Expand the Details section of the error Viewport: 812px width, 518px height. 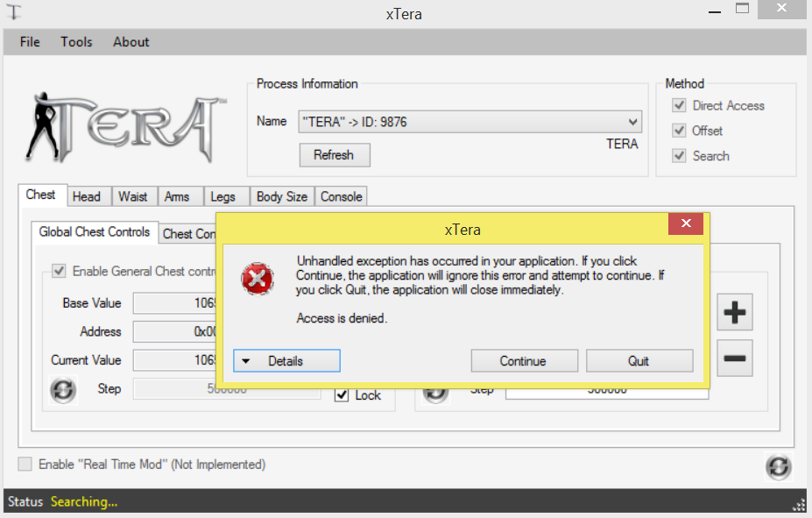(x=286, y=361)
